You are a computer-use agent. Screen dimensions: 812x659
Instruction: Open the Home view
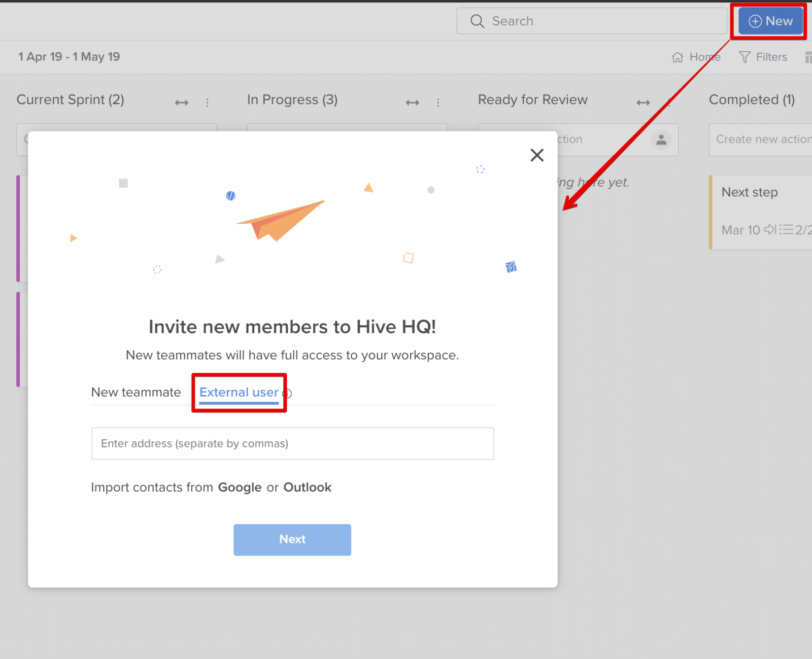pos(696,57)
